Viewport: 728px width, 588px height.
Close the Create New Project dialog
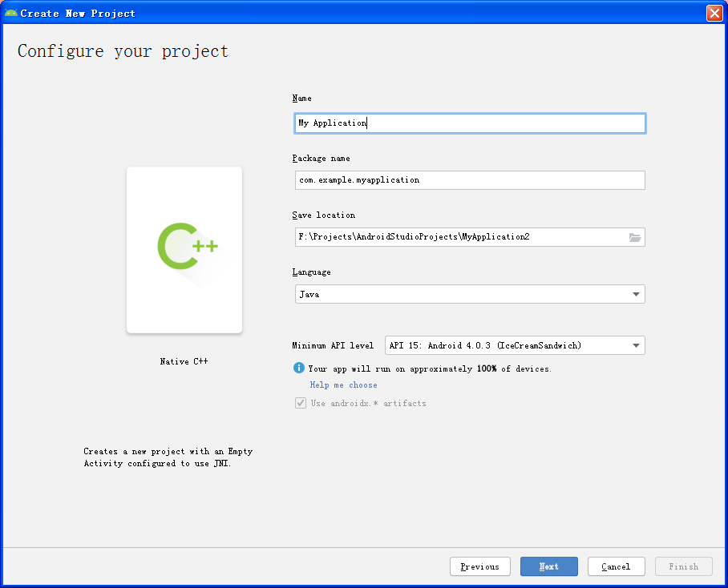pos(714,13)
